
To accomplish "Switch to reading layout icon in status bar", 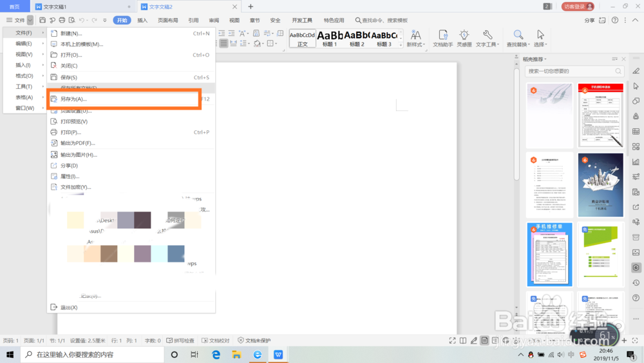I will [463, 340].
